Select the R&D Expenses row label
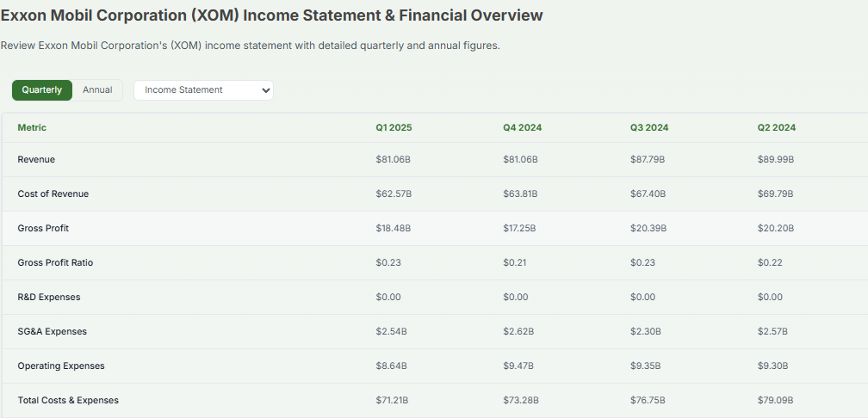Screen dimensions: 868x418 click(x=49, y=297)
